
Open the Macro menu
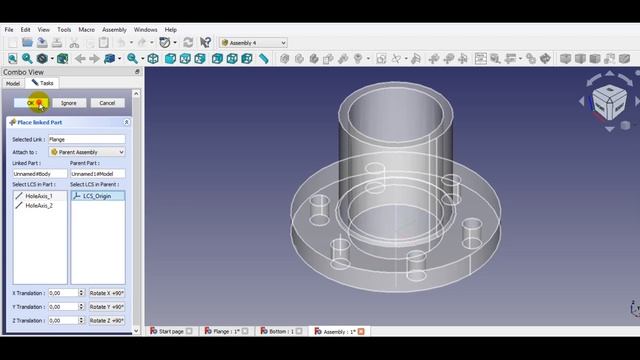[87, 30]
